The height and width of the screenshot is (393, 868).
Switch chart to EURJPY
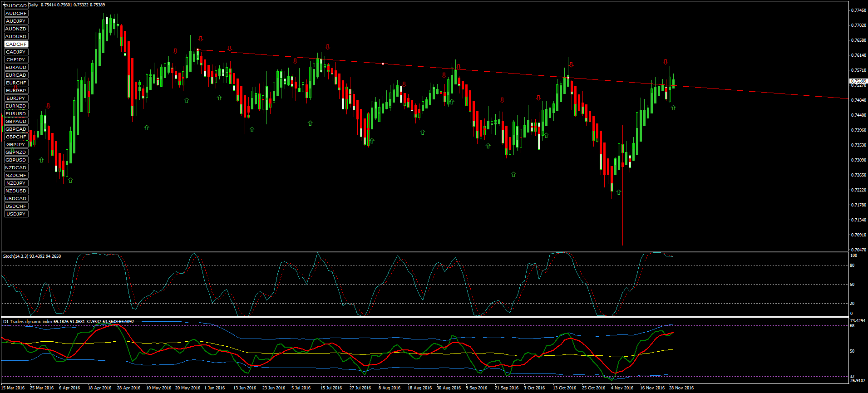[x=16, y=98]
